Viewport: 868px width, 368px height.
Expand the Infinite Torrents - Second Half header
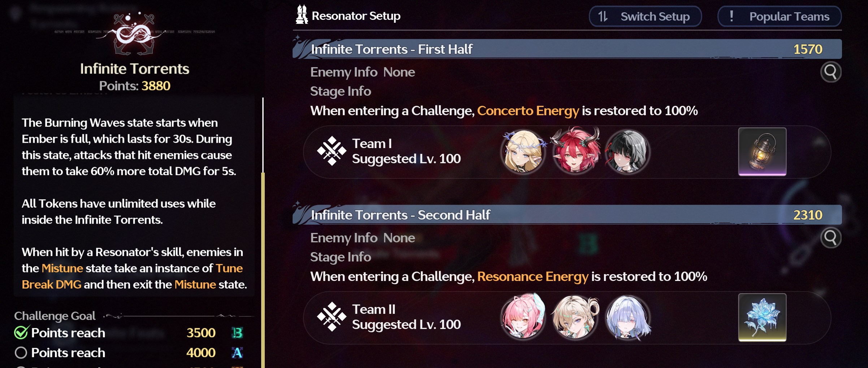pyautogui.click(x=567, y=215)
